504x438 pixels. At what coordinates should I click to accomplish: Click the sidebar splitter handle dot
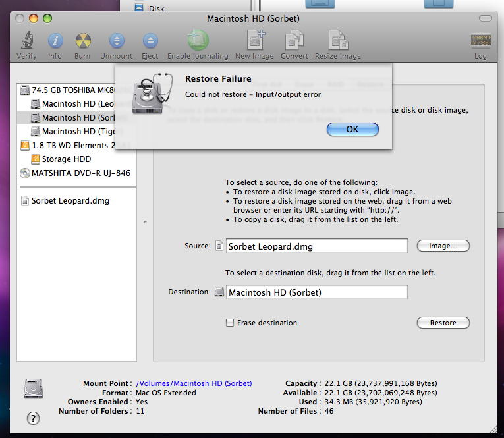click(145, 222)
